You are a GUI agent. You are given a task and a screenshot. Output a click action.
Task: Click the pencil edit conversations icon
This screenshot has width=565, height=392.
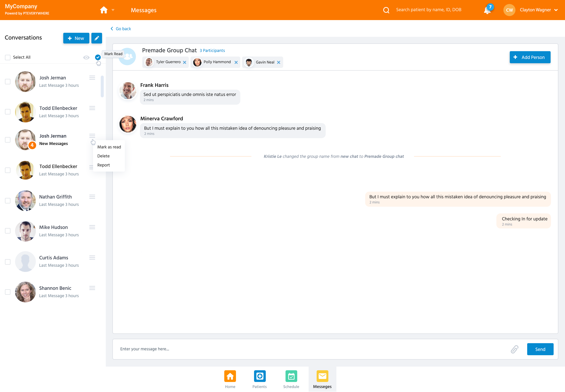click(x=97, y=38)
